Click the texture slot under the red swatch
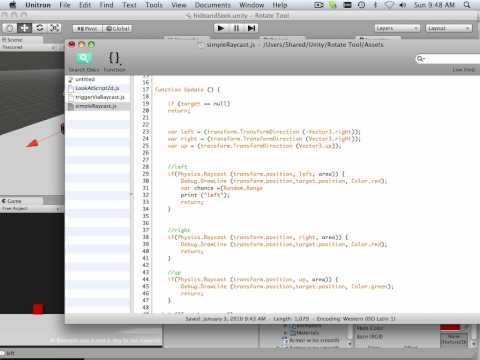 (454, 339)
